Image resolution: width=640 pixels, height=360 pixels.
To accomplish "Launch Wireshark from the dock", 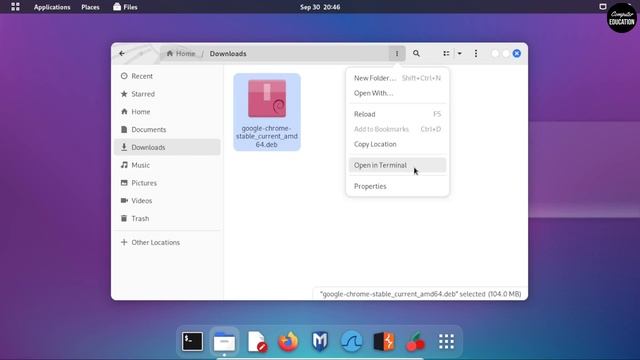I will [351, 342].
